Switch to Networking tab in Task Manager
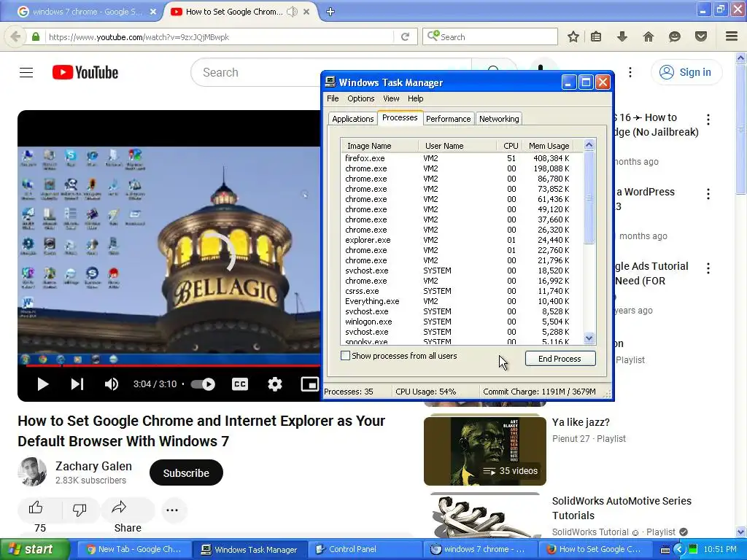This screenshot has height=560, width=747. [499, 119]
